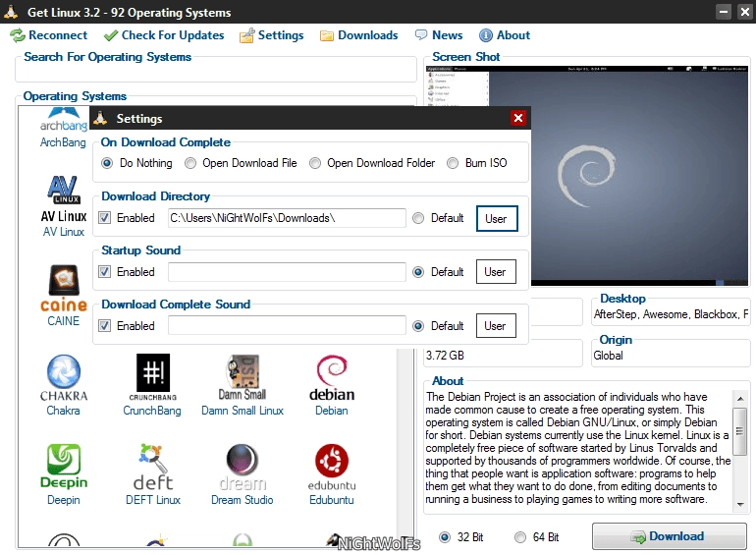This screenshot has width=756, height=555.
Task: Click the Origin value Global
Action: pyautogui.click(x=608, y=356)
